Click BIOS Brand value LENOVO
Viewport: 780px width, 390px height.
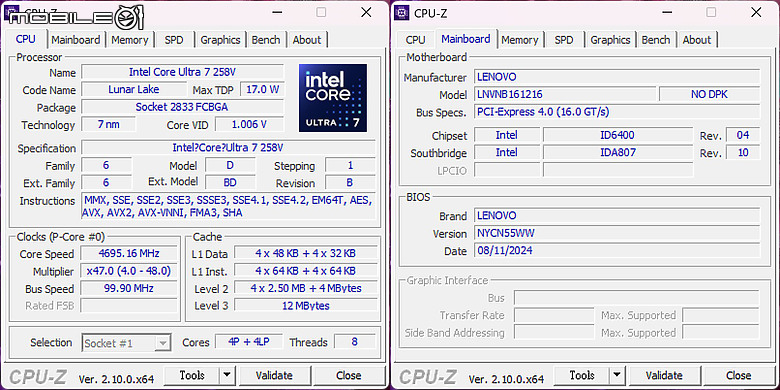[x=617, y=215]
